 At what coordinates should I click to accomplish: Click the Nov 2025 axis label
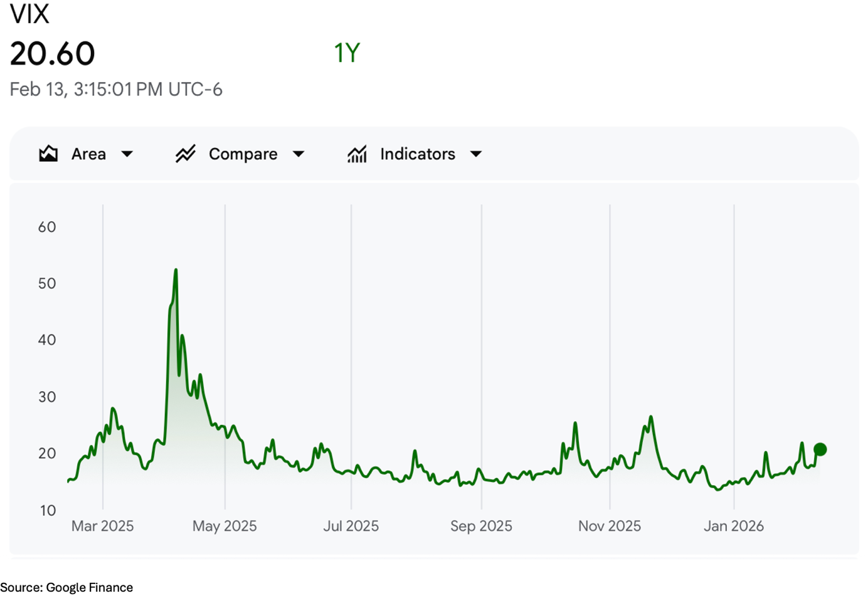[609, 526]
